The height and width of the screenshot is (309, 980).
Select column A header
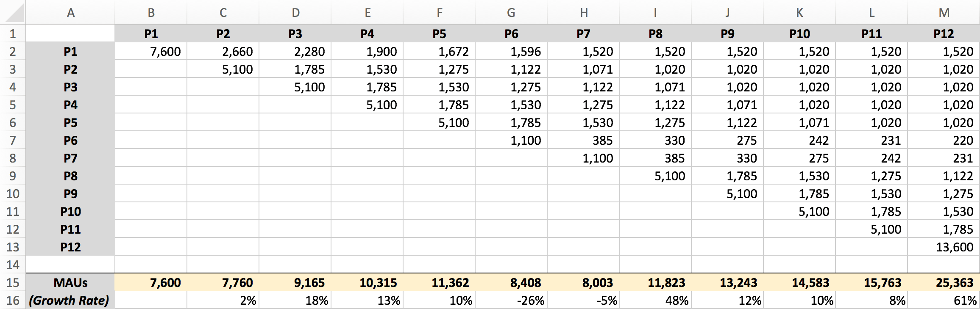point(70,12)
